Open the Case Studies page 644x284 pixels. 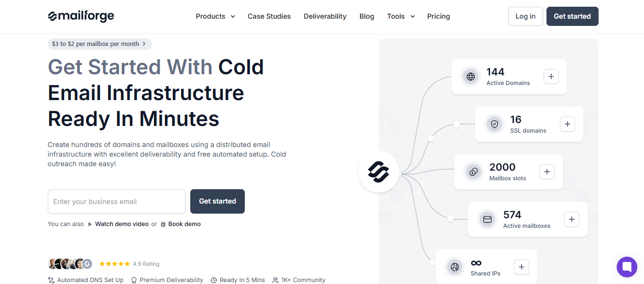(x=269, y=16)
